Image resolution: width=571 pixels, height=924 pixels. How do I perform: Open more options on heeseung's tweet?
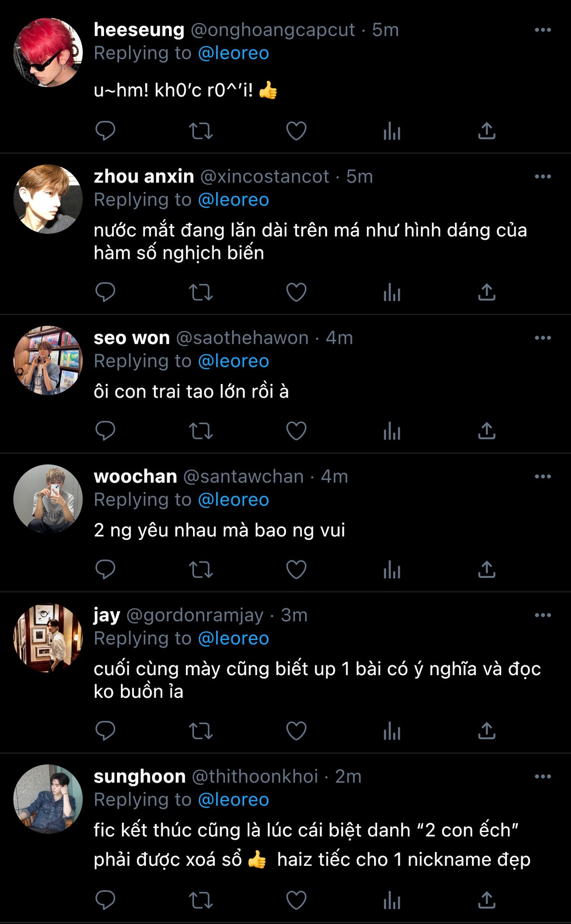click(x=543, y=30)
